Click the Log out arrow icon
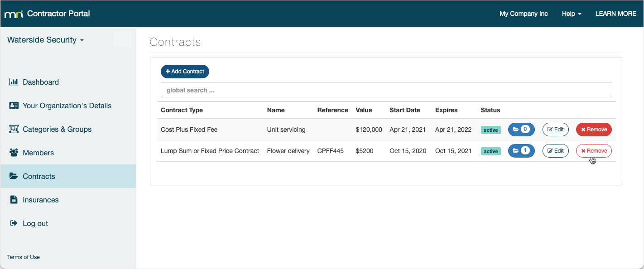 pyautogui.click(x=14, y=223)
